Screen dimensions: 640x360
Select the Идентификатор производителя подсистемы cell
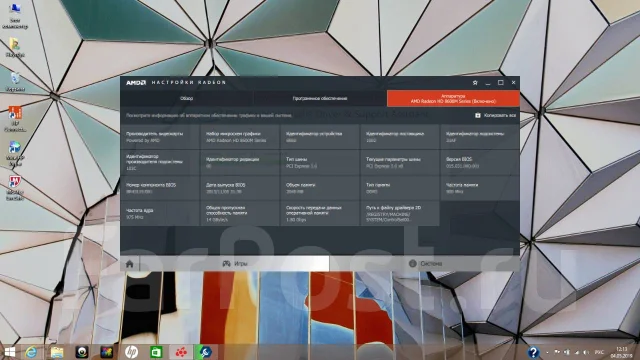pos(160,162)
